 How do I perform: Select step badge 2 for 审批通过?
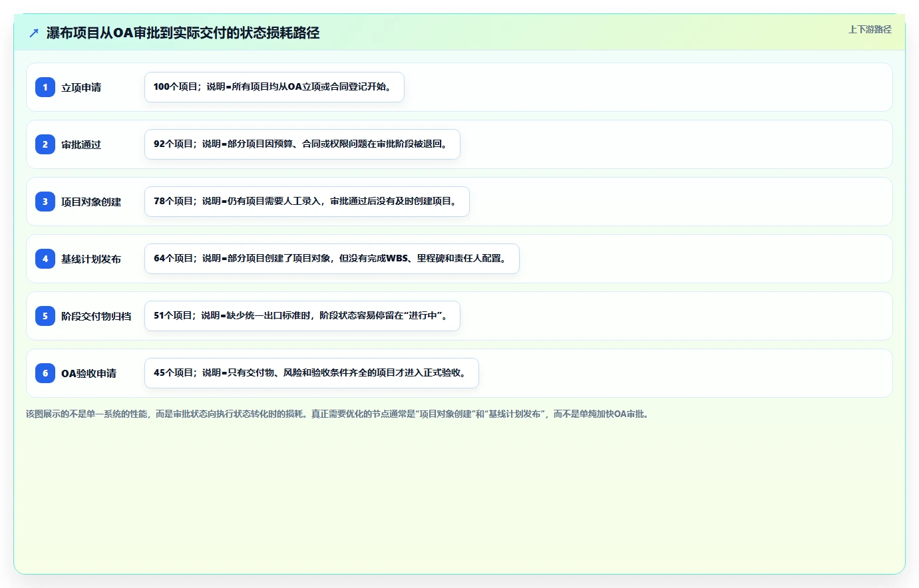45,144
